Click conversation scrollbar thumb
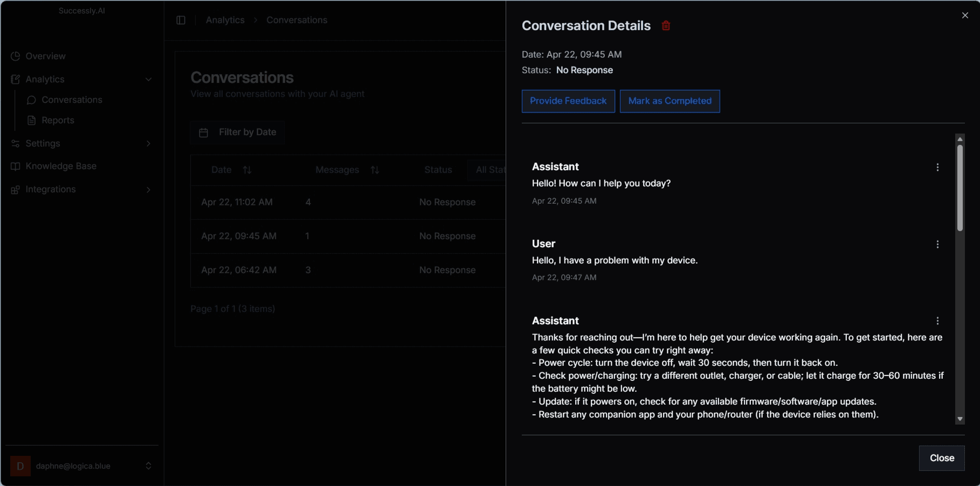980x486 pixels. [960, 188]
